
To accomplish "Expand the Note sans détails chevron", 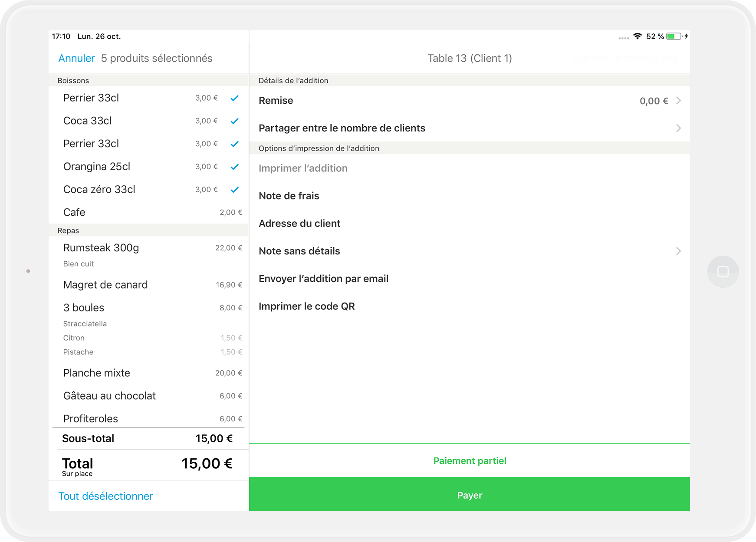I will pyautogui.click(x=678, y=251).
